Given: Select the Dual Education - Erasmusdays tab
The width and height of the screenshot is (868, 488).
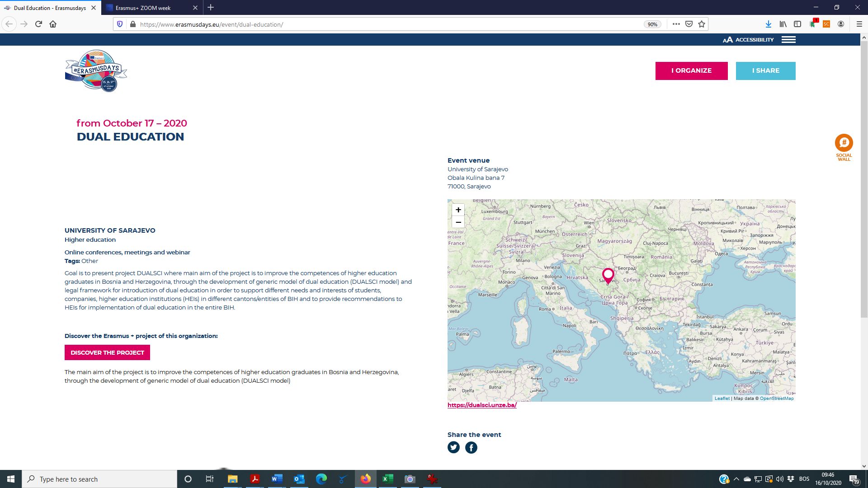Looking at the screenshot, I should [x=50, y=8].
